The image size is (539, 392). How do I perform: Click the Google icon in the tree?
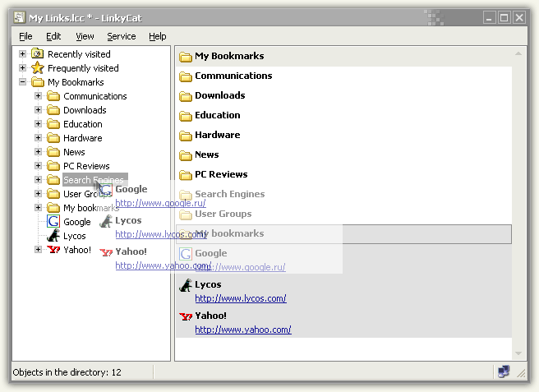(53, 221)
